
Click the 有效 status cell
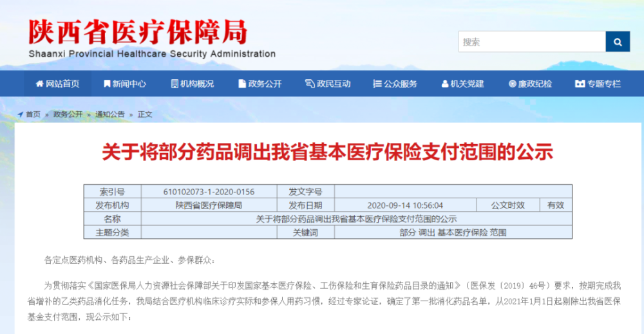(556, 205)
